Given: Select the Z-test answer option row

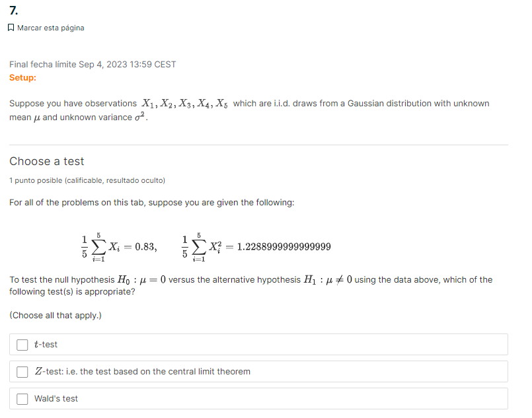Looking at the screenshot, I should pos(143,371).
